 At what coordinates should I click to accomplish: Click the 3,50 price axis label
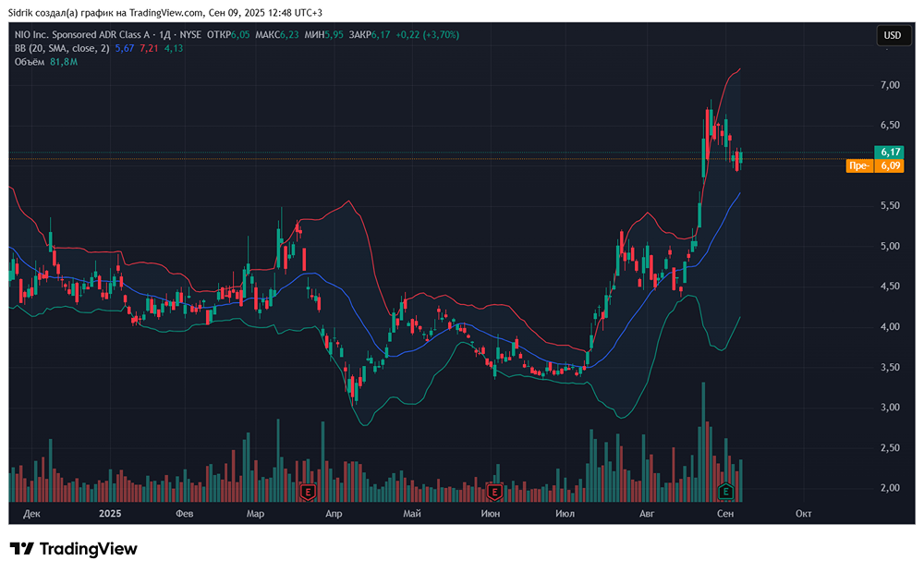[x=890, y=367]
